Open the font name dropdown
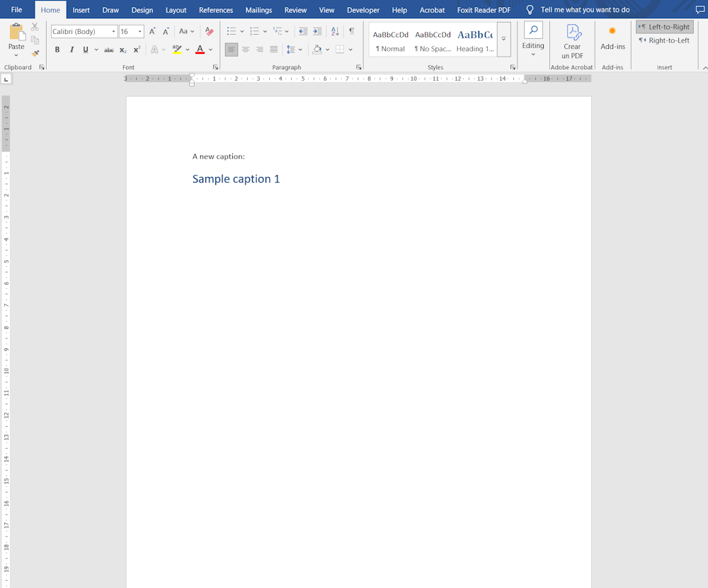This screenshot has height=588, width=708. pyautogui.click(x=113, y=32)
